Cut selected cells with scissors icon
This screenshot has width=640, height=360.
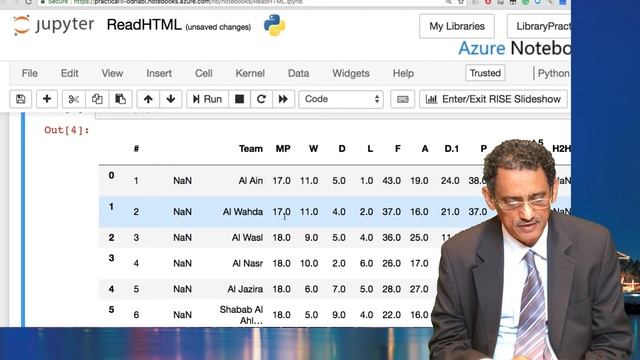pos(73,99)
